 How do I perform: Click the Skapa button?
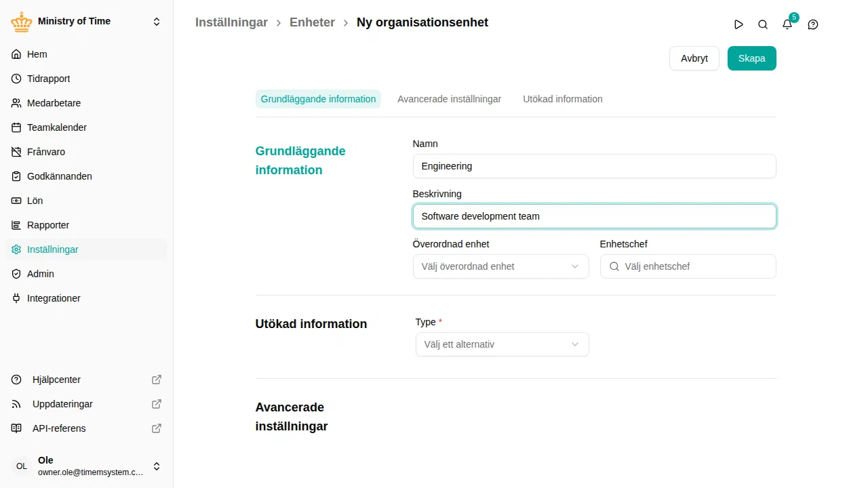coord(751,58)
